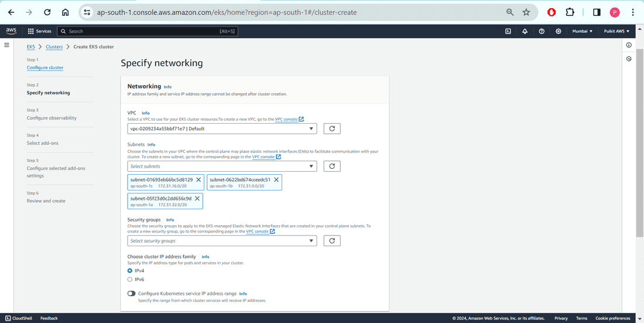Open the left hamburger navigation menu

pyautogui.click(x=6, y=45)
